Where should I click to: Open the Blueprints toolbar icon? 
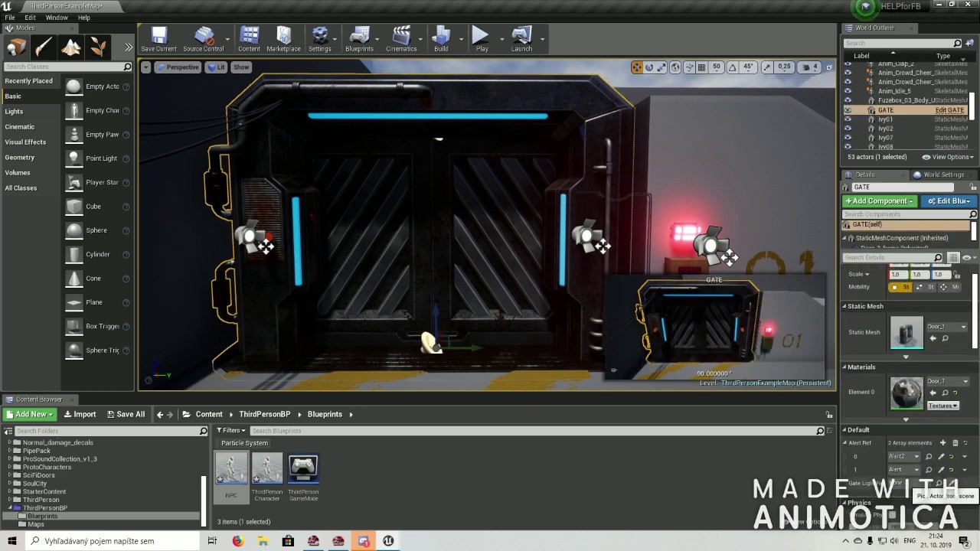[x=359, y=39]
